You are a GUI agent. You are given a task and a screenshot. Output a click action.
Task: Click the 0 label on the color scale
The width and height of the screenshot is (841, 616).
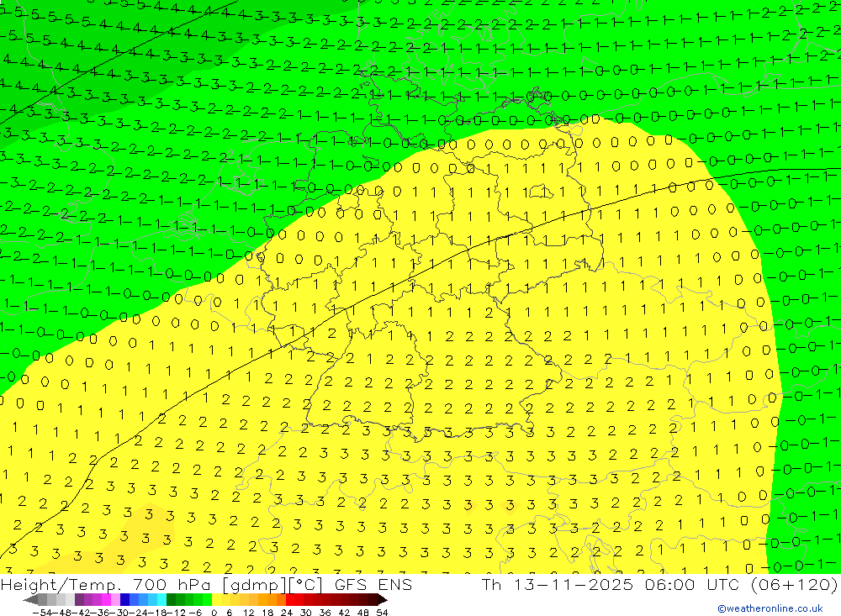pyautogui.click(x=214, y=613)
